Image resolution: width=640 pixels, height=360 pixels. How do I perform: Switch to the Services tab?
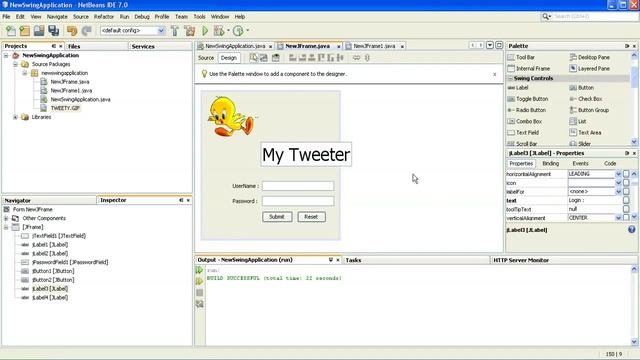tap(143, 47)
